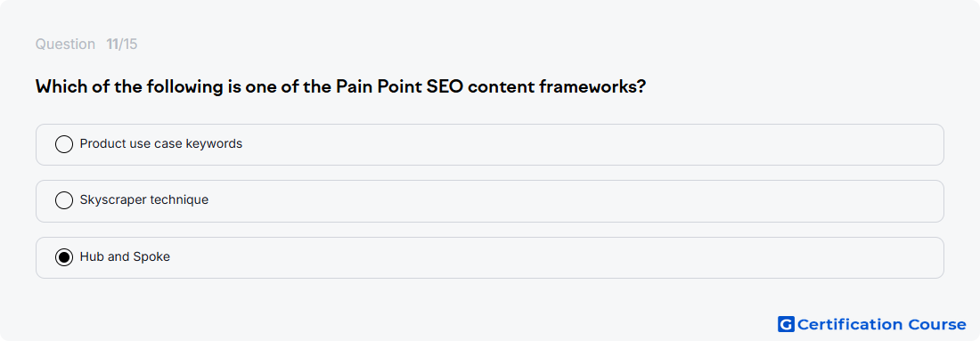Viewport: 980px width, 341px height.
Task: Click the blue G logo icon
Action: click(x=786, y=324)
